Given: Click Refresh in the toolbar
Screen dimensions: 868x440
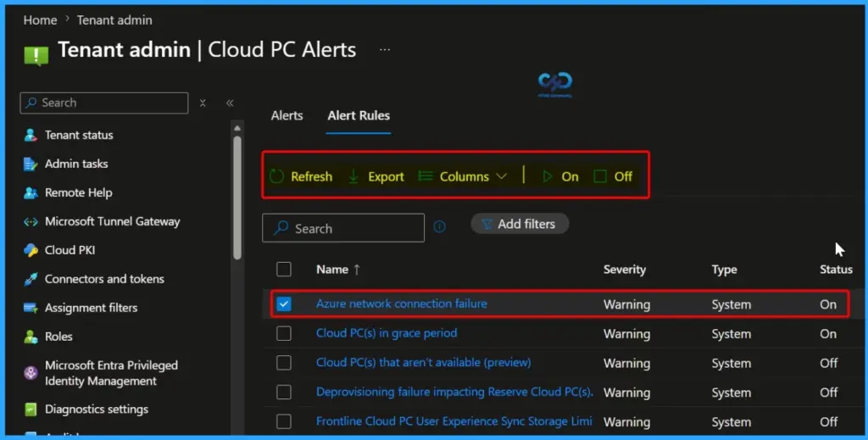Looking at the screenshot, I should 301,176.
